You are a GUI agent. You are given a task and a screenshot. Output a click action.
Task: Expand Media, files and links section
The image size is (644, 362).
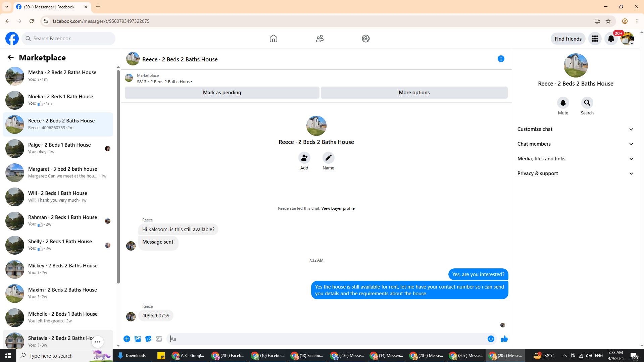coord(576,159)
